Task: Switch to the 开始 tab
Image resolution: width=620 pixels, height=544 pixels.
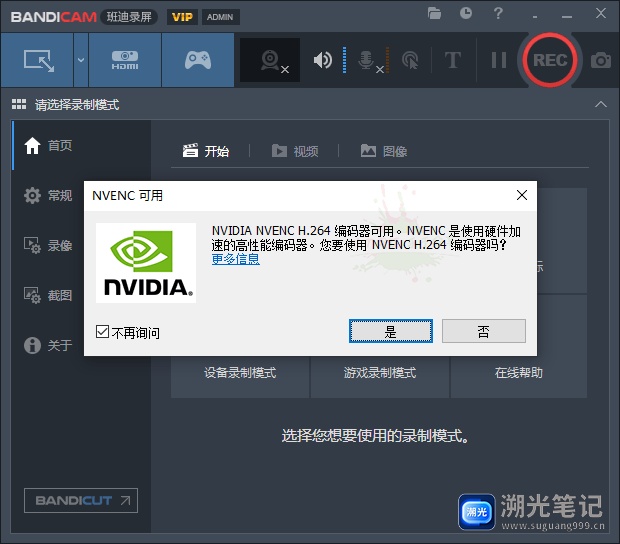Action: (x=206, y=151)
